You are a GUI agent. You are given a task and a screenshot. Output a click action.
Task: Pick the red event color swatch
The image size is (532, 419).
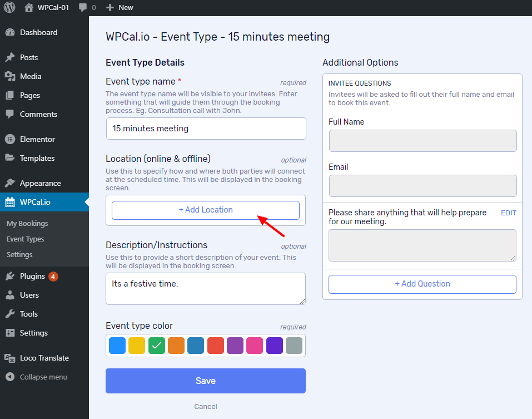pyautogui.click(x=216, y=346)
